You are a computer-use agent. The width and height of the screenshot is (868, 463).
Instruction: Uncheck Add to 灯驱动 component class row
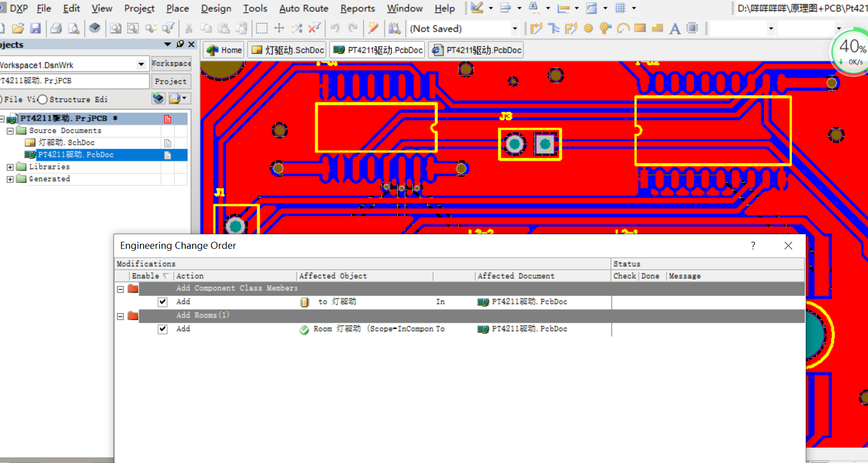click(x=162, y=302)
